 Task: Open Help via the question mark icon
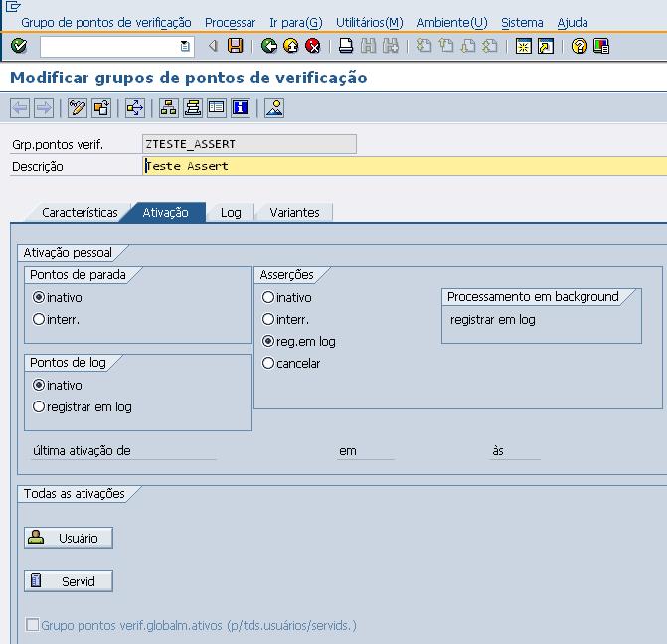[x=580, y=46]
